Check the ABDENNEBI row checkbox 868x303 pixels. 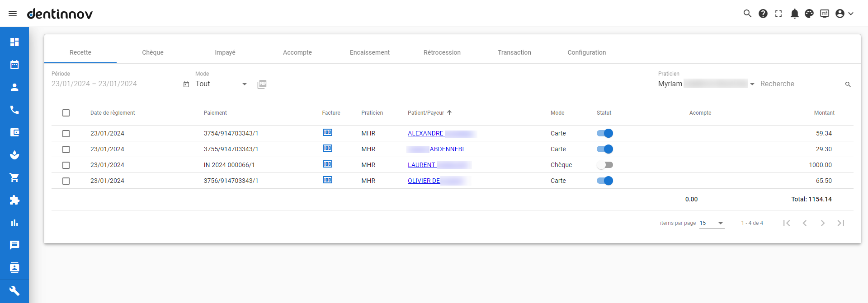pos(66,149)
